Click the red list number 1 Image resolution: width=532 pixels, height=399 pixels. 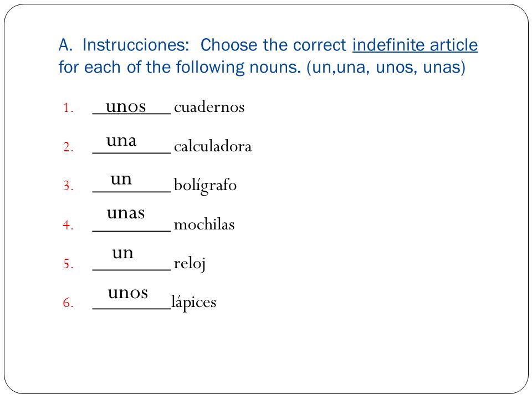[x=68, y=108]
